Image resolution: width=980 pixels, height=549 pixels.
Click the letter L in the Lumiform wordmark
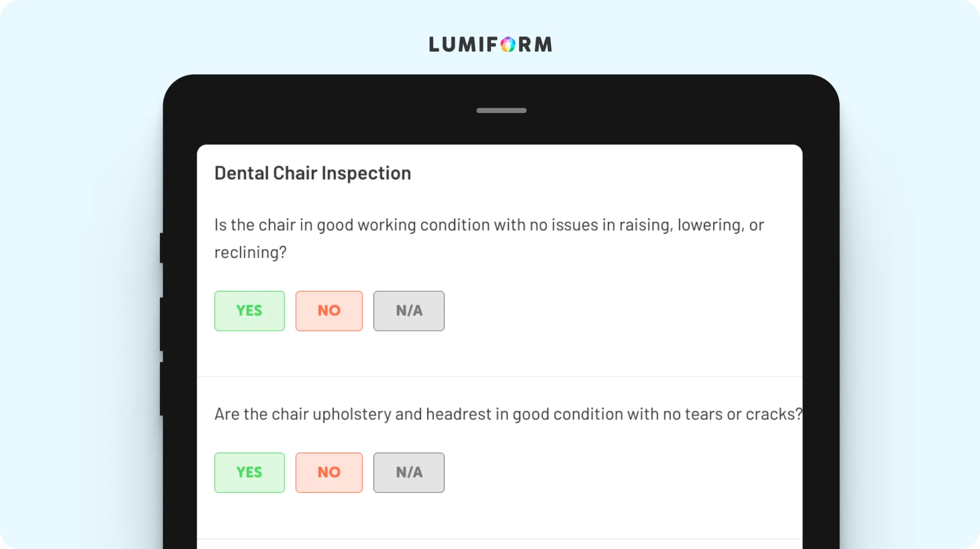[434, 44]
